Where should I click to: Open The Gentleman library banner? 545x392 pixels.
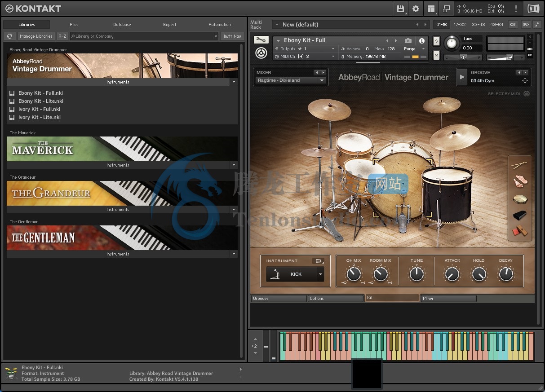click(122, 238)
